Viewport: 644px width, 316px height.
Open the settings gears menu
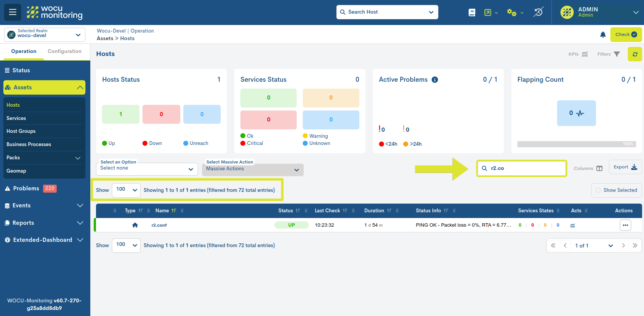(x=515, y=12)
